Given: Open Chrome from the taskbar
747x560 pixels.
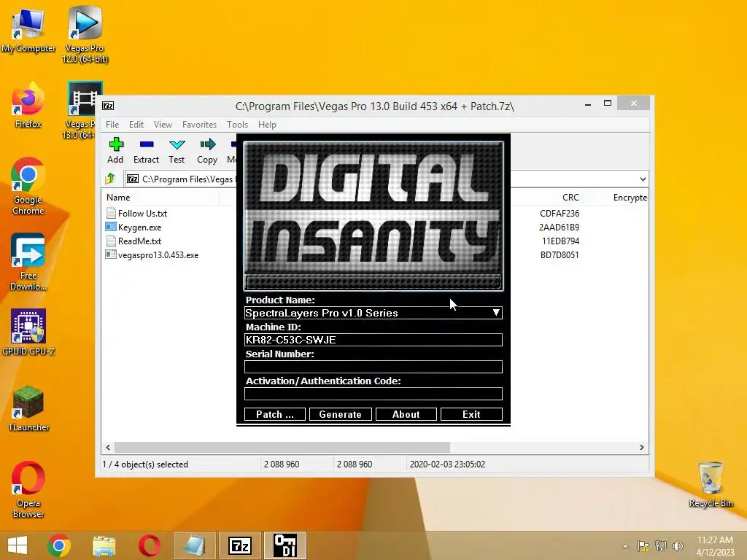Looking at the screenshot, I should 59,545.
